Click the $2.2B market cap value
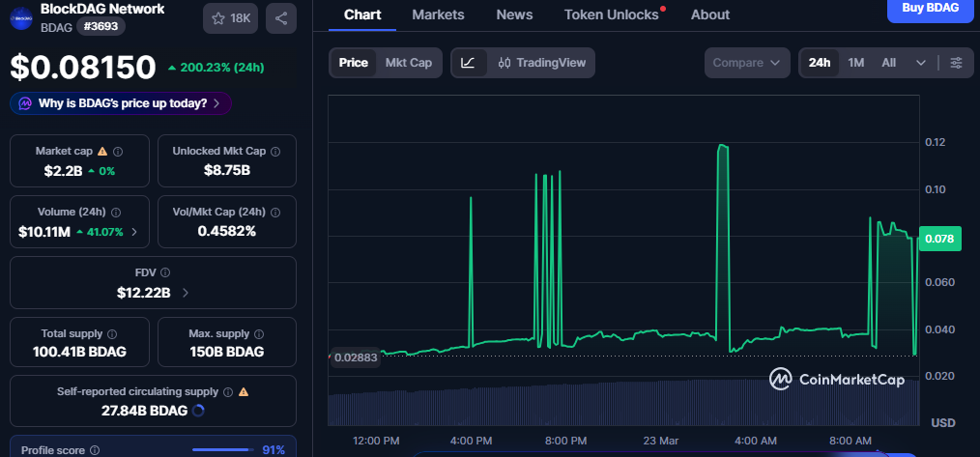Viewport: 980px width, 457px height. (63, 171)
